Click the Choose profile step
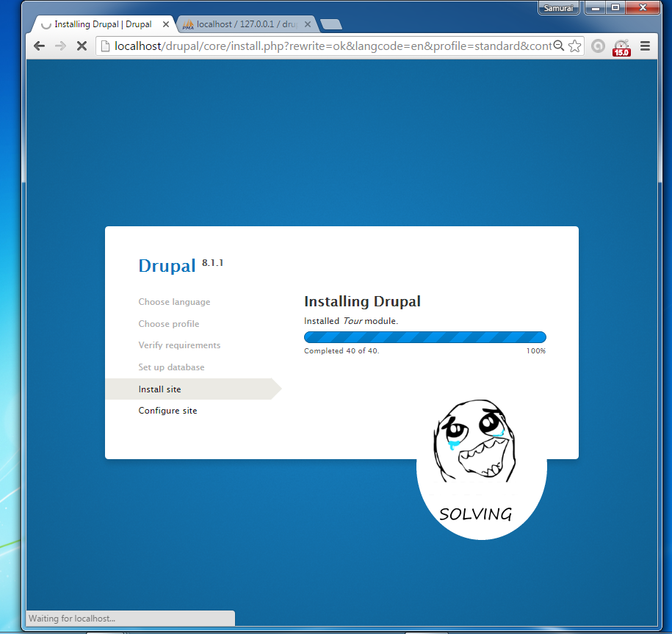 click(x=169, y=324)
